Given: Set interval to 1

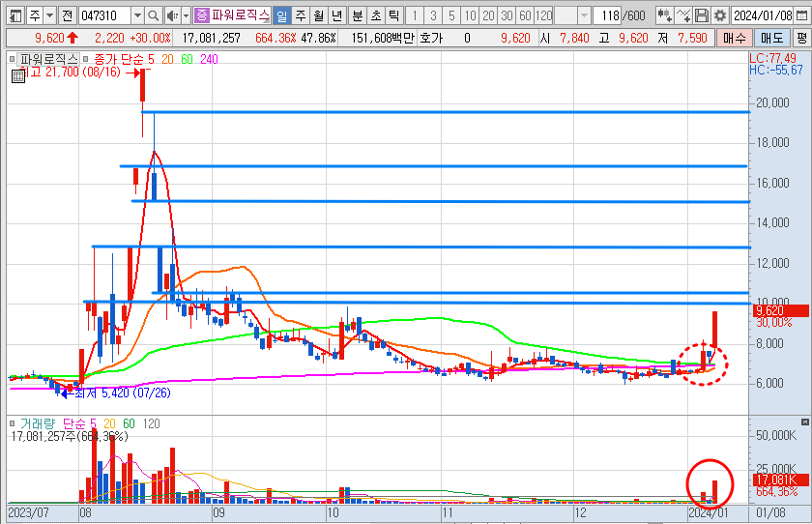Looking at the screenshot, I should coord(415,16).
